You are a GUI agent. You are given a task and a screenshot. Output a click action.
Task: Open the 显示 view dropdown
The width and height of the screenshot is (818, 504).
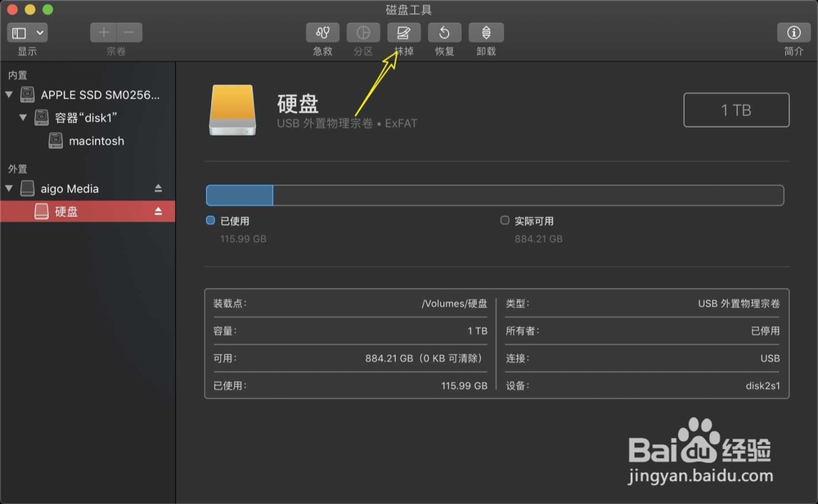(38, 32)
